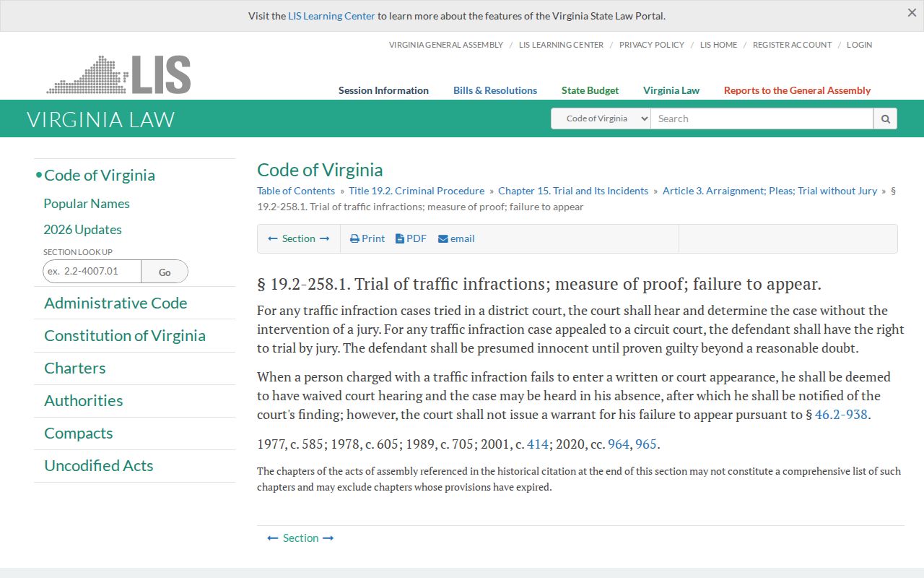Viewport: 924px width, 578px height.
Task: Download the section as PDF
Action: [411, 238]
